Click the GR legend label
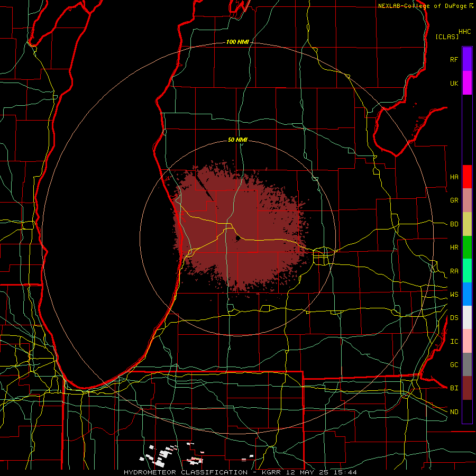The image size is (476, 476). click(454, 200)
